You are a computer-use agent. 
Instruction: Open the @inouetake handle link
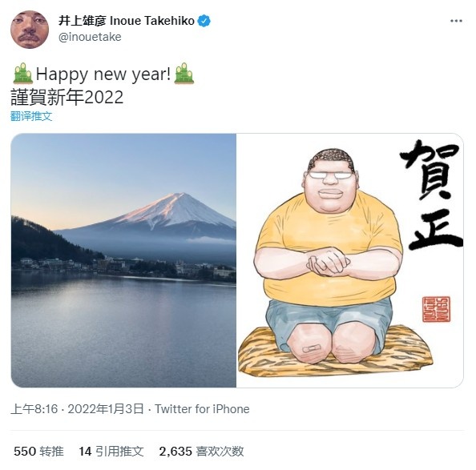(90, 37)
